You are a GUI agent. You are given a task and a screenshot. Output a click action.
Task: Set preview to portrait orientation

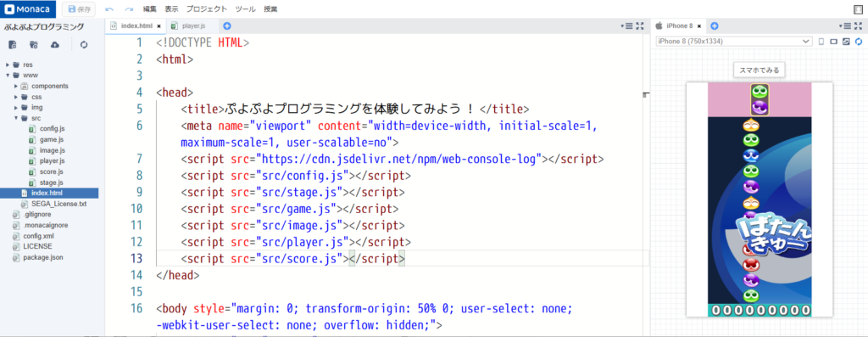pos(821,41)
